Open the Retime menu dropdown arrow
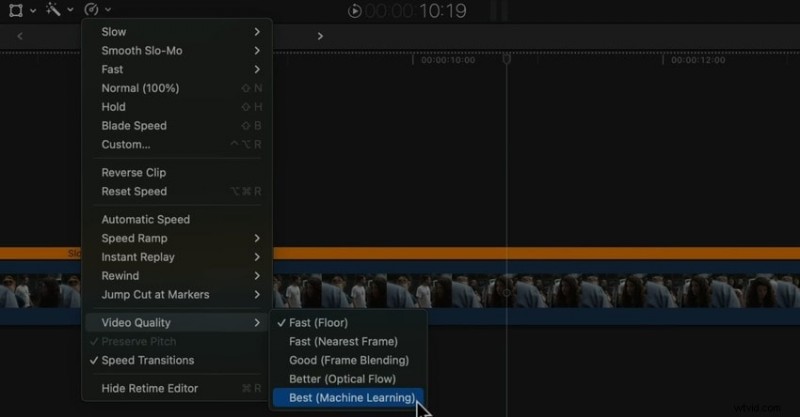The height and width of the screenshot is (417, 800). tap(108, 10)
